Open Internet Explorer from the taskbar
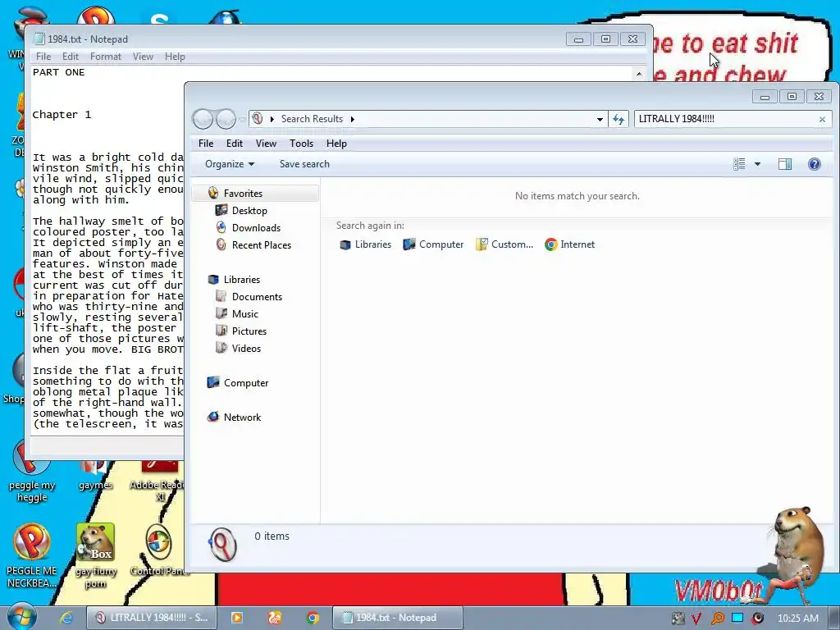The width and height of the screenshot is (840, 630). (66, 618)
